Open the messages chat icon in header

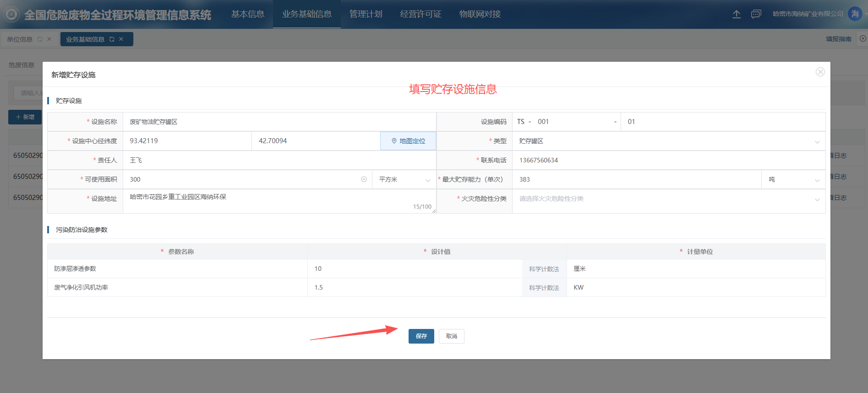pos(756,14)
